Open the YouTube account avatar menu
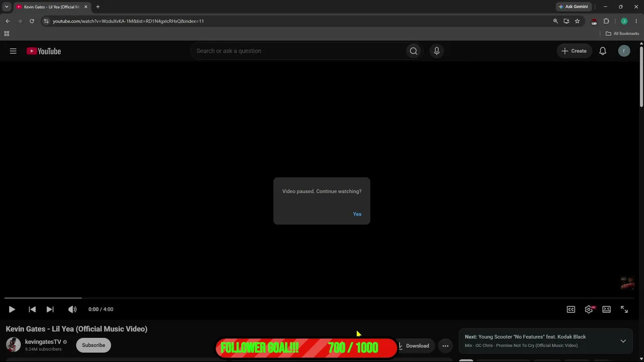 click(x=624, y=51)
